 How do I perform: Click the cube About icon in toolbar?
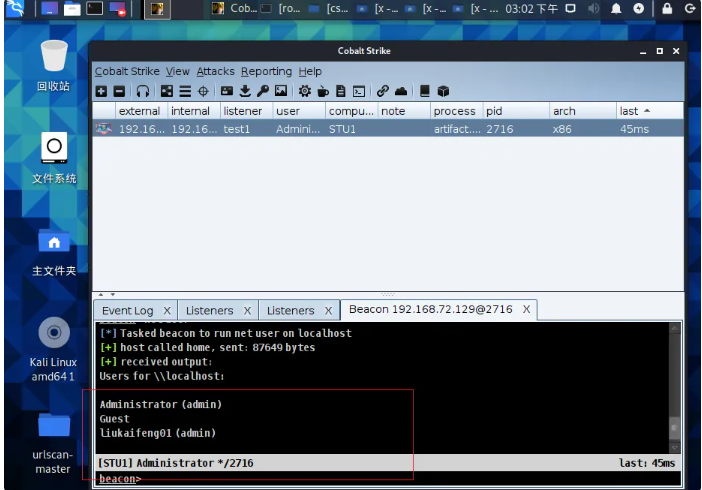443,91
